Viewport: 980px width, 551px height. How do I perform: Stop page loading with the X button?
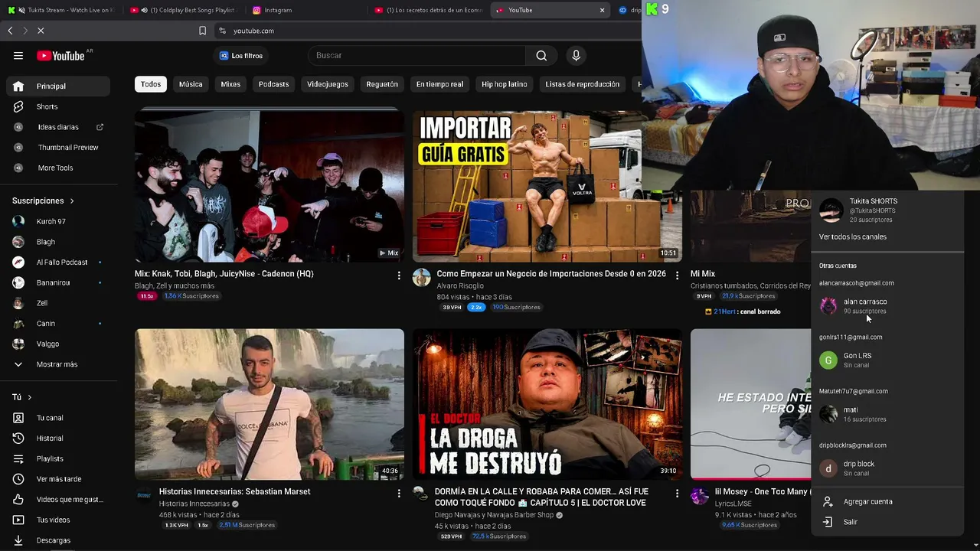coord(41,31)
